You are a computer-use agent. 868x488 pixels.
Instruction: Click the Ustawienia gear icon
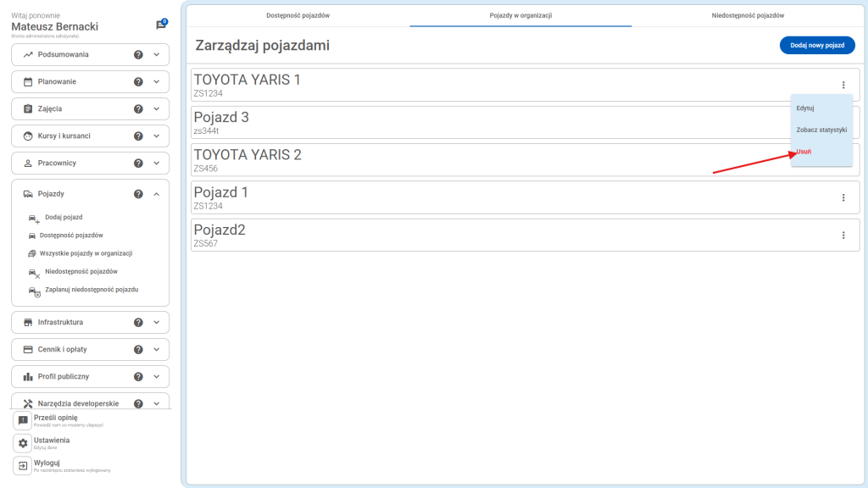tap(24, 443)
